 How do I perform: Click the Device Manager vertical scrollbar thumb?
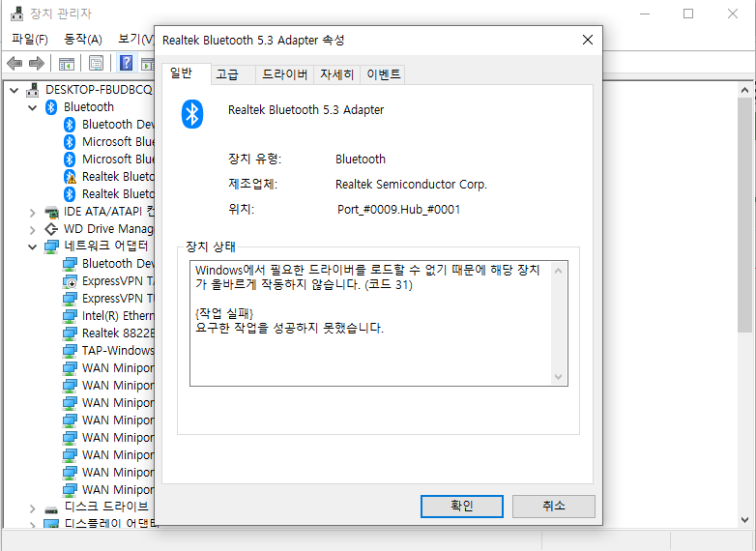[x=744, y=215]
